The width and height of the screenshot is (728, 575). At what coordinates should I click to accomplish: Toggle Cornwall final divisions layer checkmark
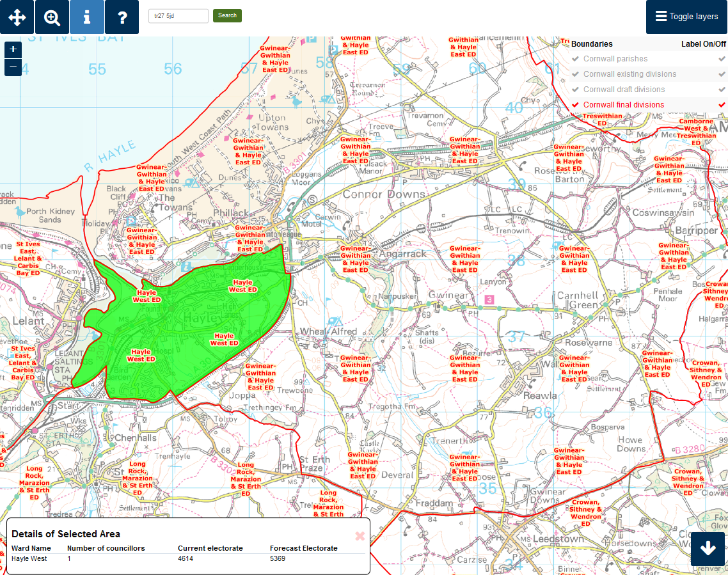pos(576,105)
